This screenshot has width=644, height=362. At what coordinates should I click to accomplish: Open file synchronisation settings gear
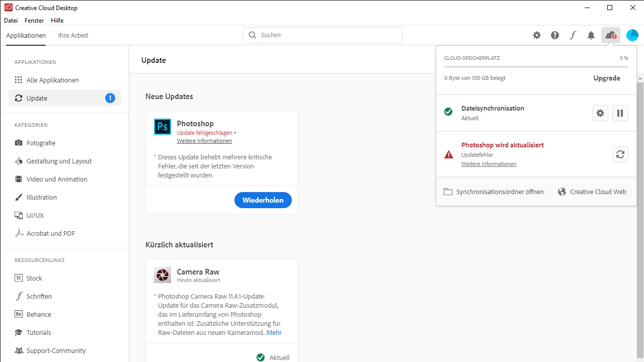click(x=600, y=113)
